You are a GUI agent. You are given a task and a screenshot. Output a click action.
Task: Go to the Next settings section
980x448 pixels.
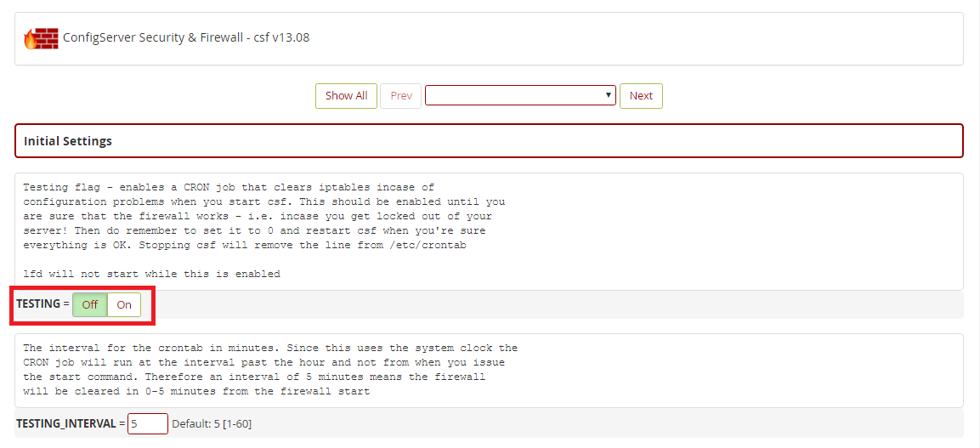641,95
